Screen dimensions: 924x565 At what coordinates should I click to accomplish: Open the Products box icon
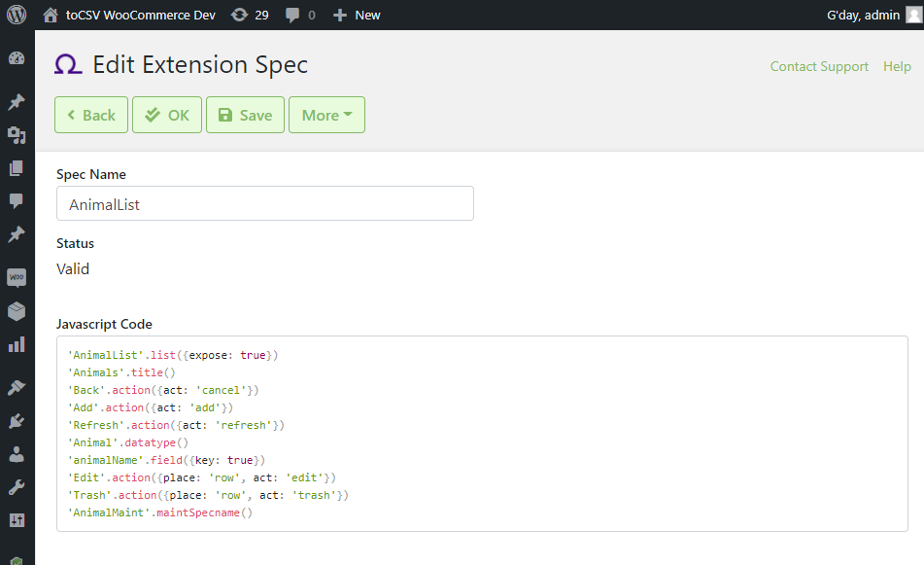click(x=17, y=311)
